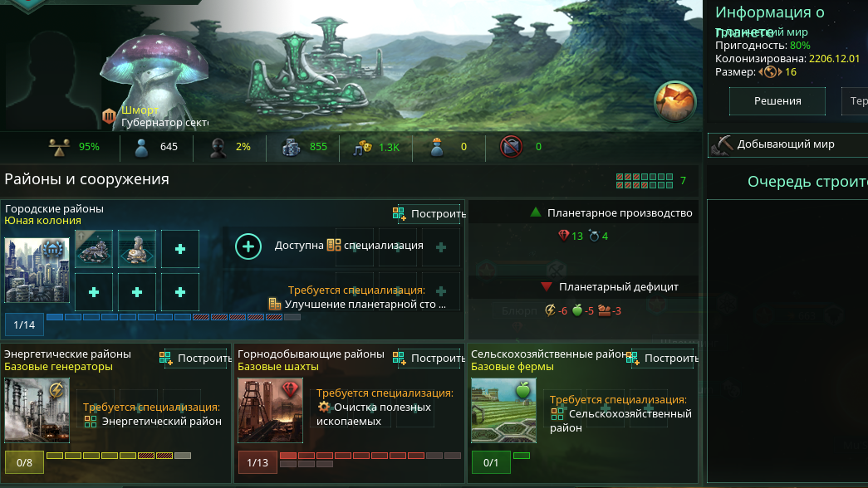Select the governor Шморт rank badge
The image size is (868, 488).
pos(109,116)
